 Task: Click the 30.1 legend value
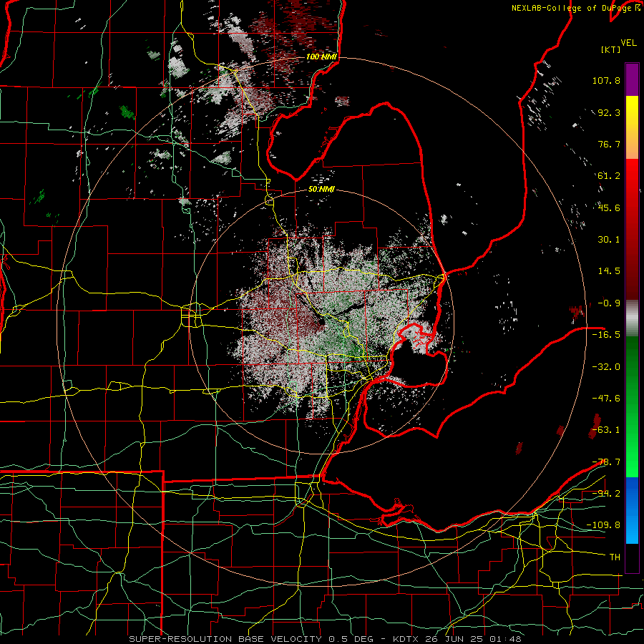tap(609, 240)
